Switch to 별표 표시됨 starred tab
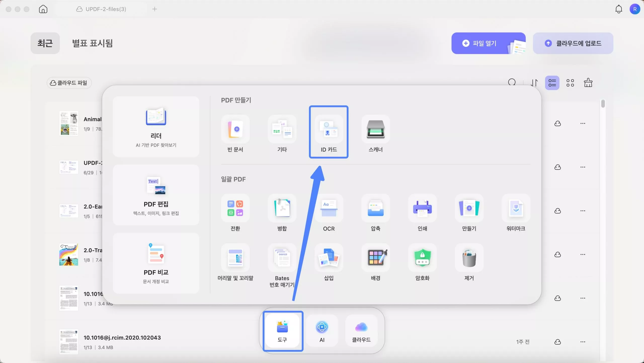 92,43
